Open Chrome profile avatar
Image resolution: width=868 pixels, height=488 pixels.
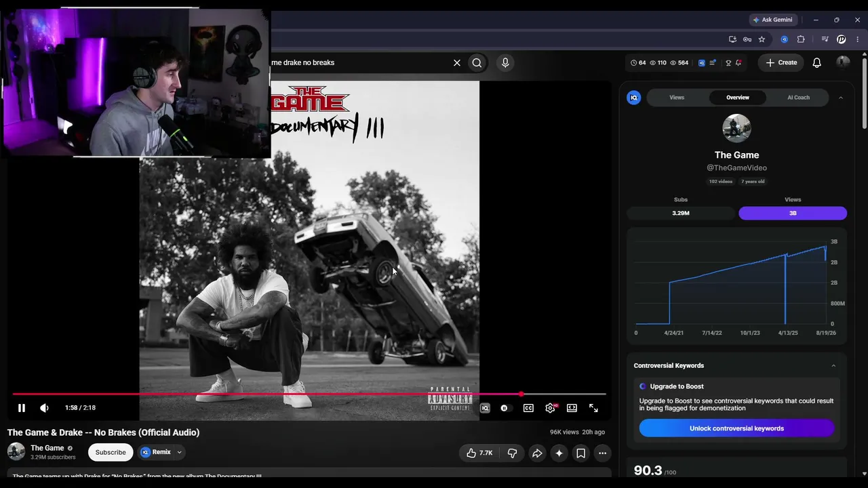(842, 39)
